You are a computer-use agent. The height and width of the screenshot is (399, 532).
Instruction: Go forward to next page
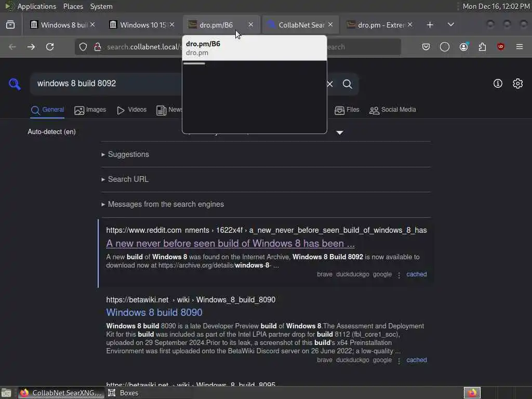click(31, 47)
